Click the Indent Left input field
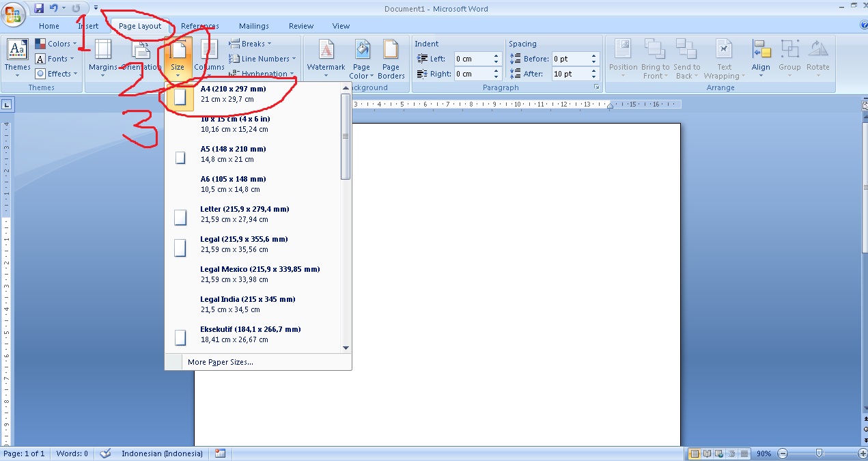This screenshot has width=868, height=461. pos(473,59)
